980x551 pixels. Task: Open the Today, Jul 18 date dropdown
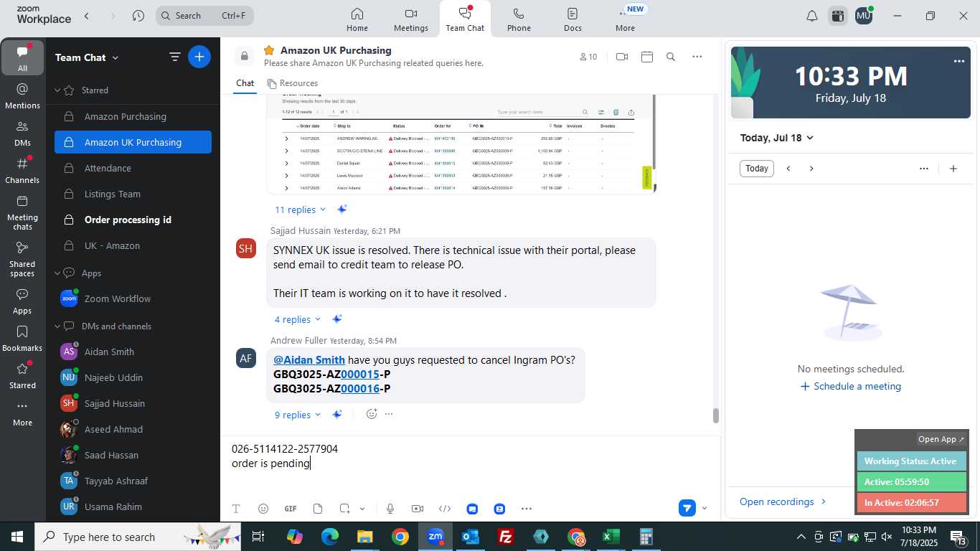pyautogui.click(x=777, y=138)
